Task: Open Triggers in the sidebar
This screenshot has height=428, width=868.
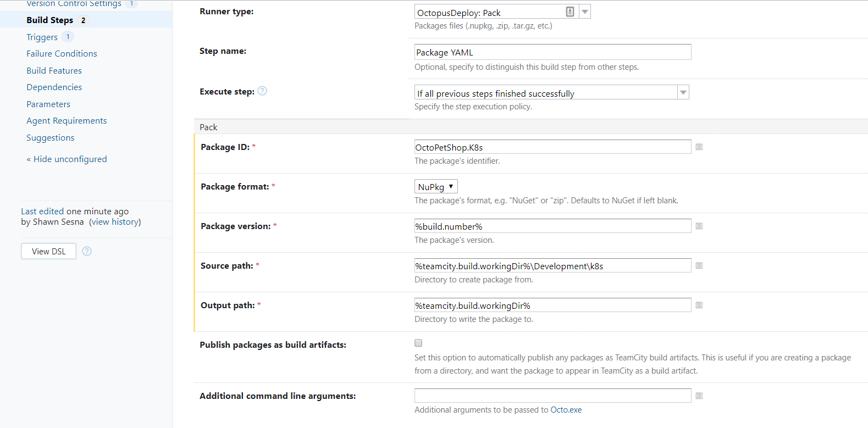Action: pos(42,37)
